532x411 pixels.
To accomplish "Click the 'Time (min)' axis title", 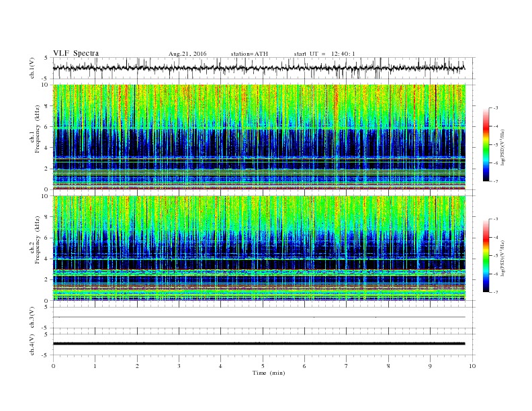I will [269, 373].
